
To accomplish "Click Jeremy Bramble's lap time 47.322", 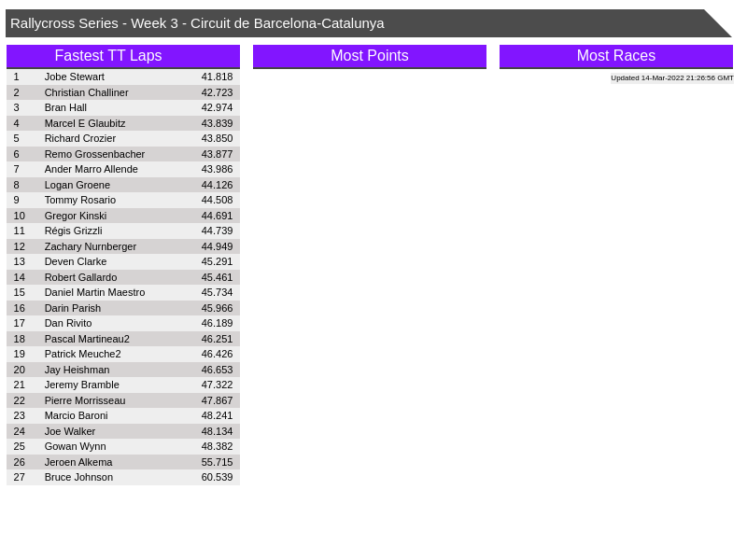I will [x=217, y=385].
